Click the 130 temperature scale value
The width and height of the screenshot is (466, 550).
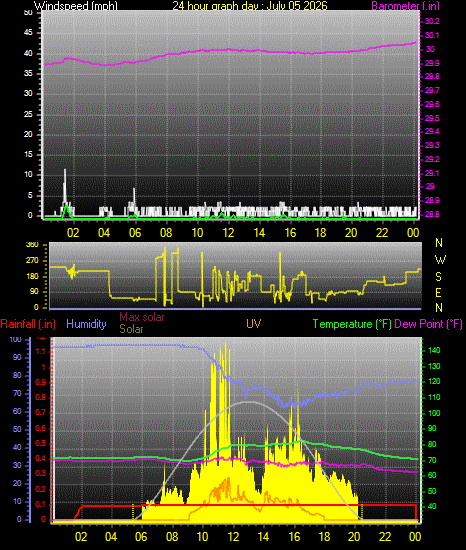pyautogui.click(x=434, y=367)
